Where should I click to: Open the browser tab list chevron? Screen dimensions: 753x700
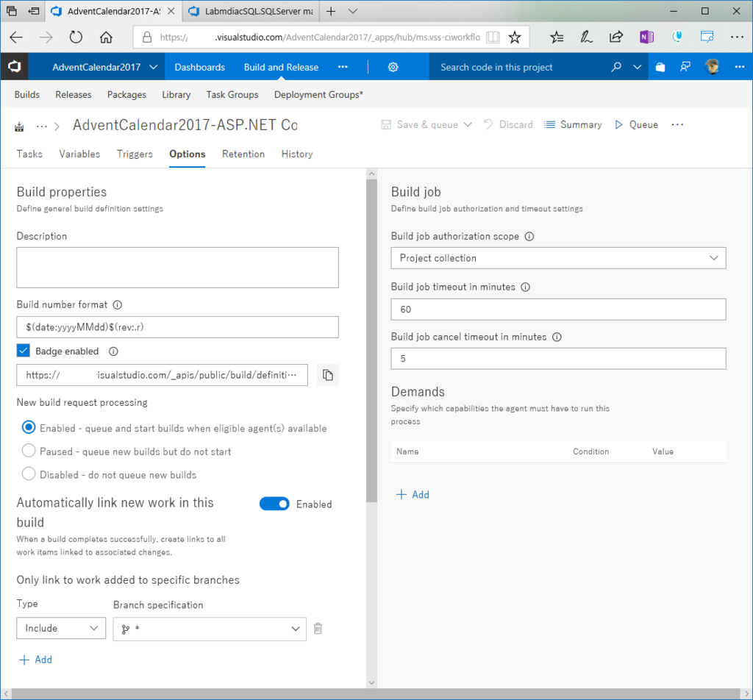coord(352,11)
